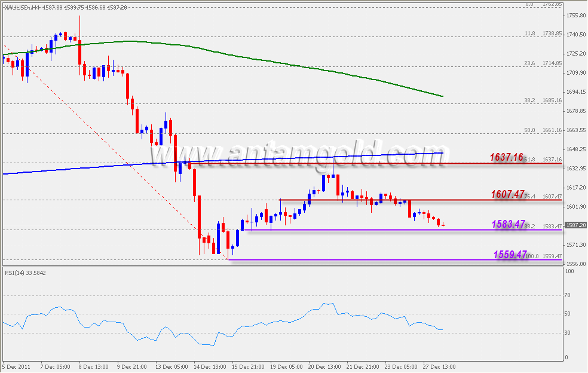The height and width of the screenshot is (373, 588).
Task: Click the 21 Dec 21:00 time label
Action: [363, 366]
